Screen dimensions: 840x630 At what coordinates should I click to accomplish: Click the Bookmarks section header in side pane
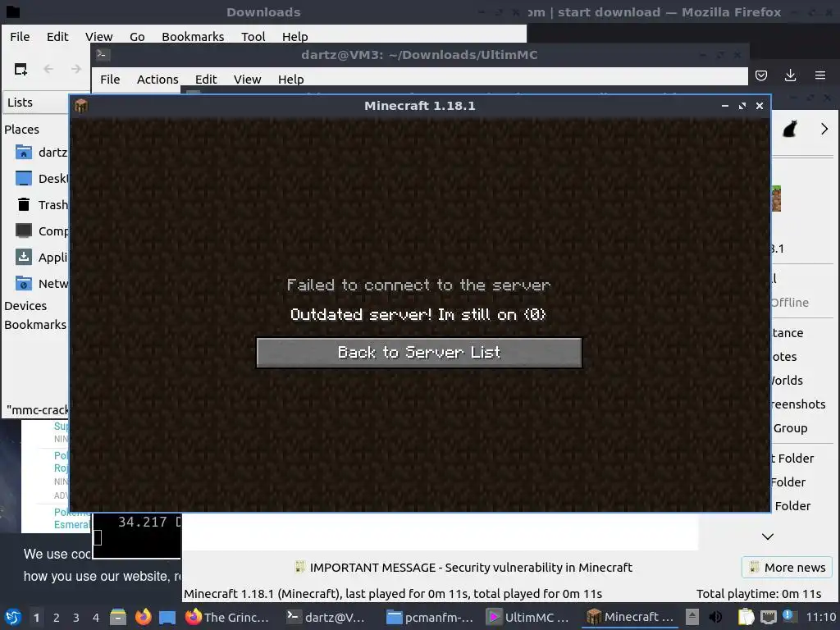click(x=35, y=325)
